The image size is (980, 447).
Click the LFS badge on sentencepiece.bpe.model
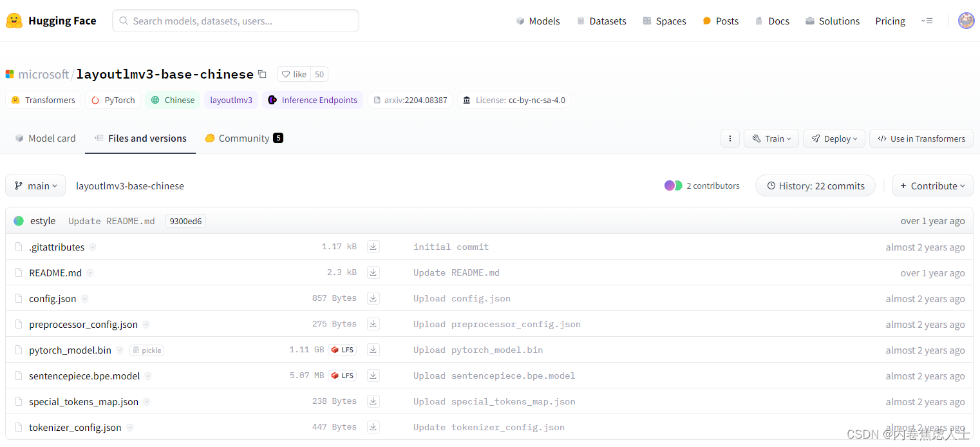(x=343, y=376)
